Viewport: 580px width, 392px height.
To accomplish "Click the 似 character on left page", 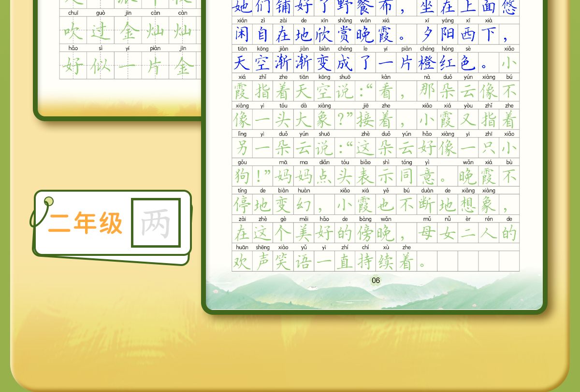I will click(101, 66).
